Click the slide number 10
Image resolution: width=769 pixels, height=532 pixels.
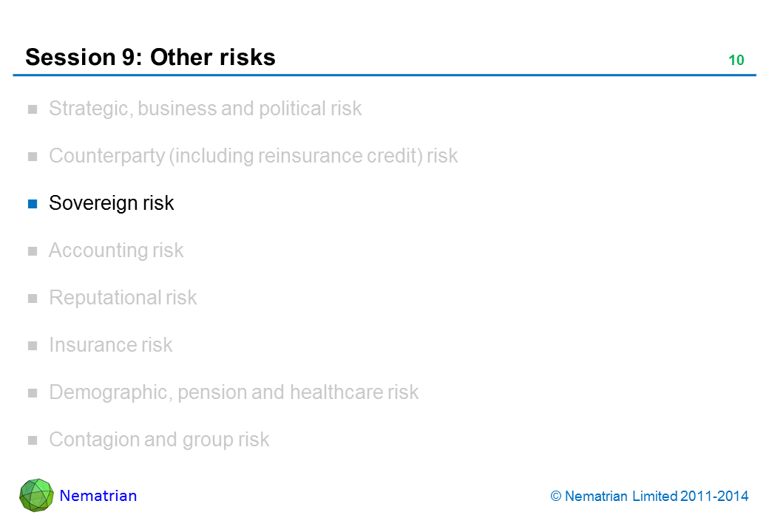click(x=736, y=61)
